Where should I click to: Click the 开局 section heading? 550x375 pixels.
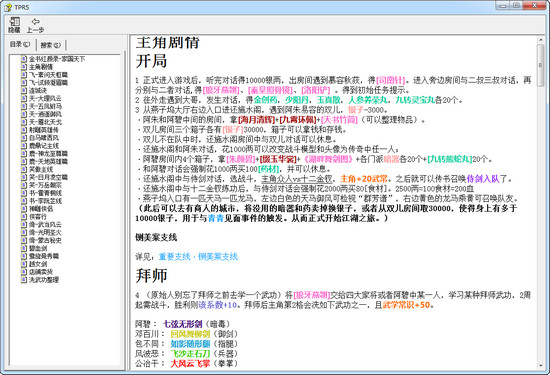click(x=152, y=61)
